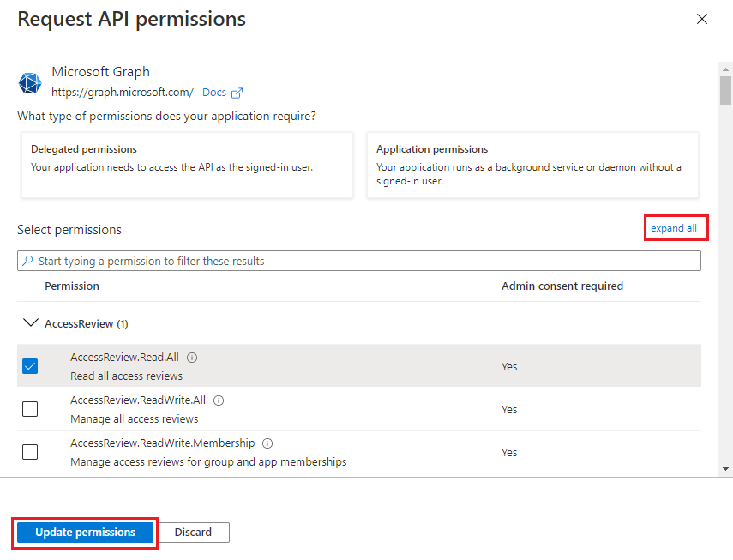Click the expand all link
The height and width of the screenshot is (560, 733).
pos(676,227)
